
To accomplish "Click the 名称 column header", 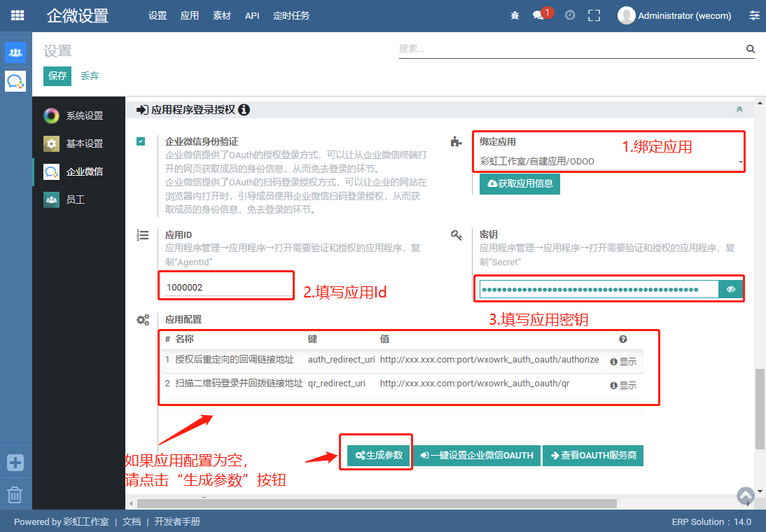I will (x=184, y=339).
